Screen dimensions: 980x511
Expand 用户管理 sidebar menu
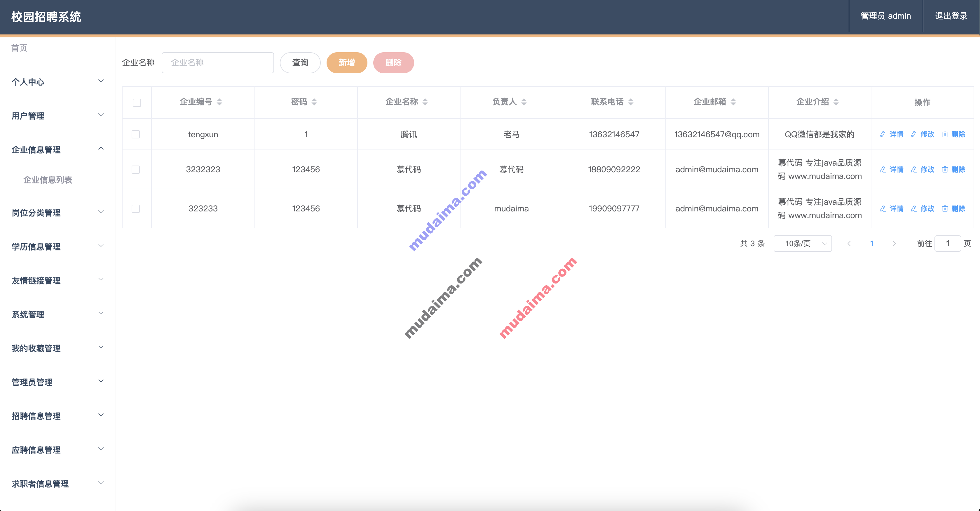tap(58, 116)
